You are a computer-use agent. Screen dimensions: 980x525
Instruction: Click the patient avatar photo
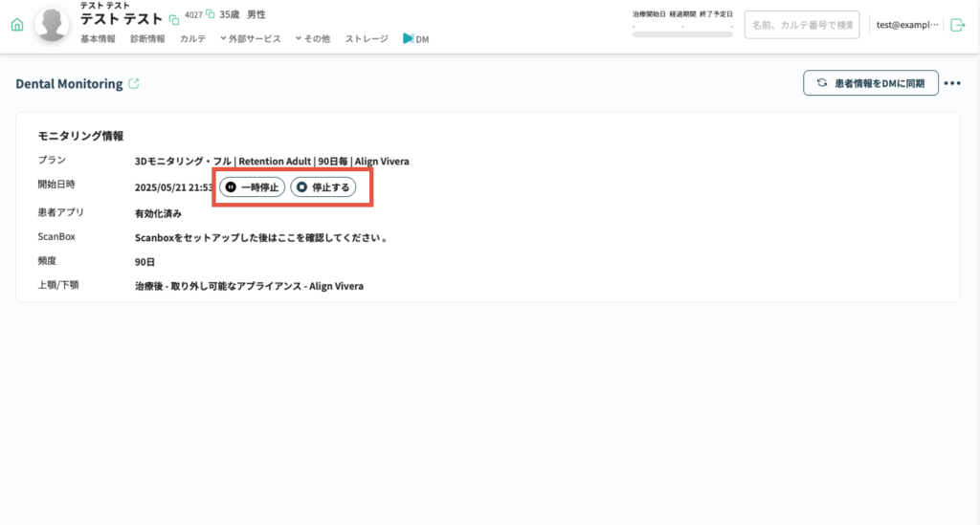(x=53, y=24)
